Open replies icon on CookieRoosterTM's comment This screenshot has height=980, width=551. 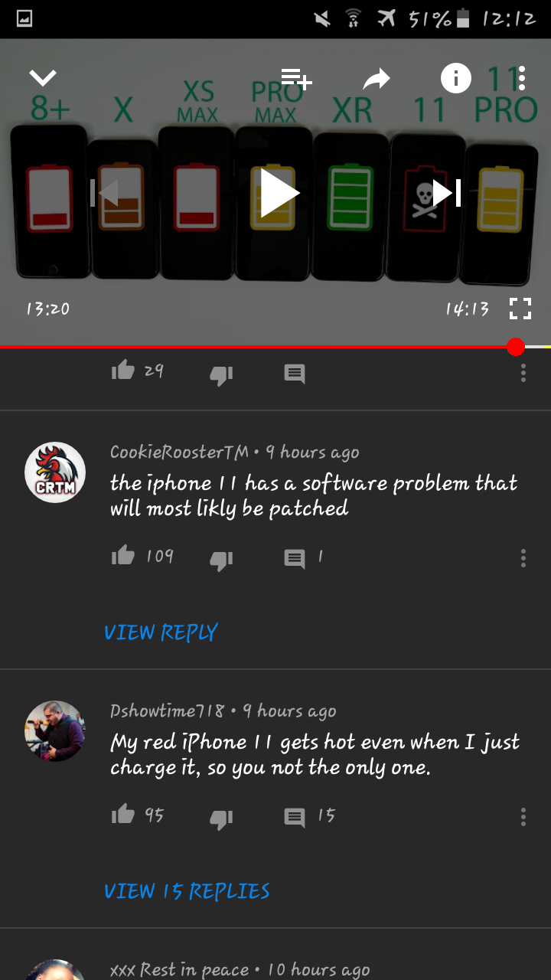point(295,558)
